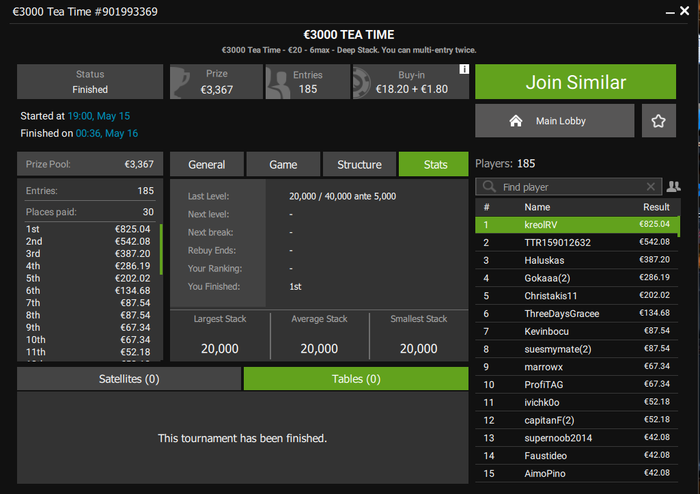Viewport: 700px width, 494px height.
Task: Select player TTR159012632
Action: (x=576, y=242)
